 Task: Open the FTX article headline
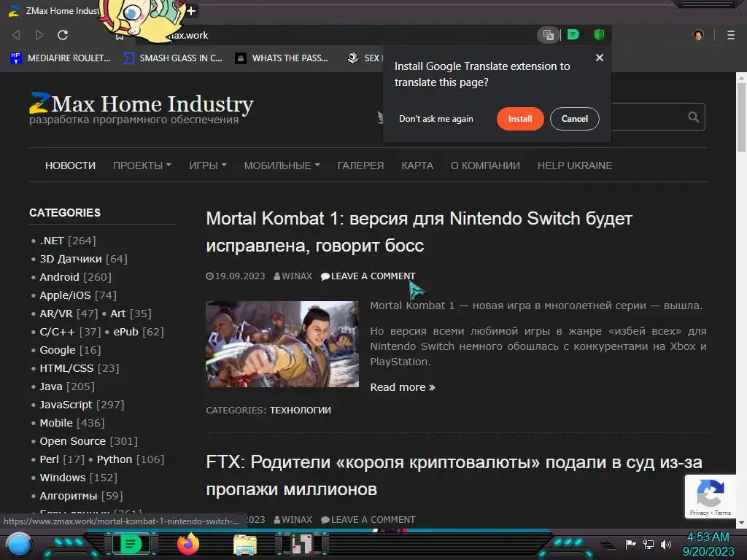[454, 475]
